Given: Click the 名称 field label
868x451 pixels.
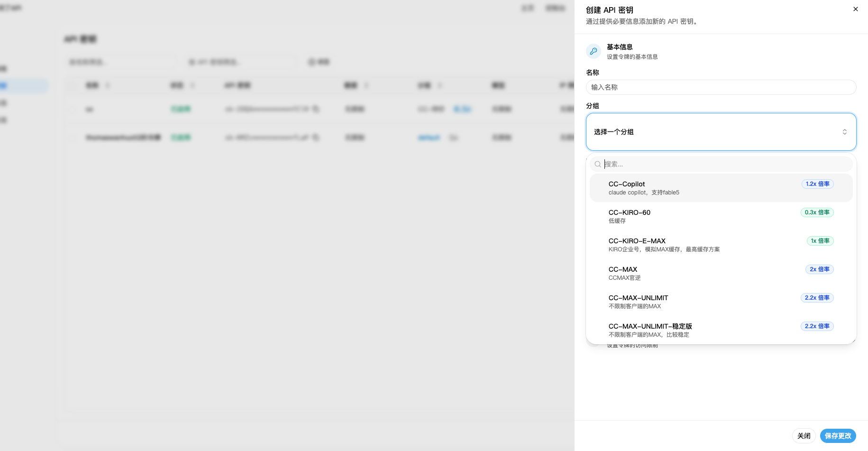Looking at the screenshot, I should click(593, 73).
